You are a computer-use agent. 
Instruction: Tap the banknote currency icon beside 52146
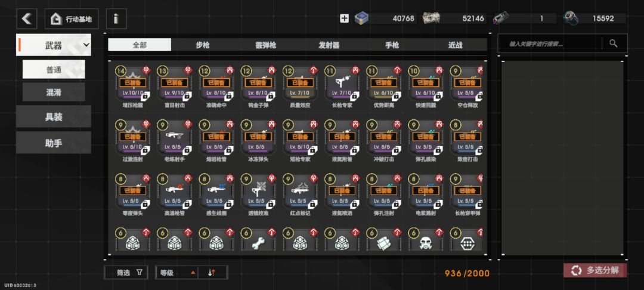click(x=431, y=18)
